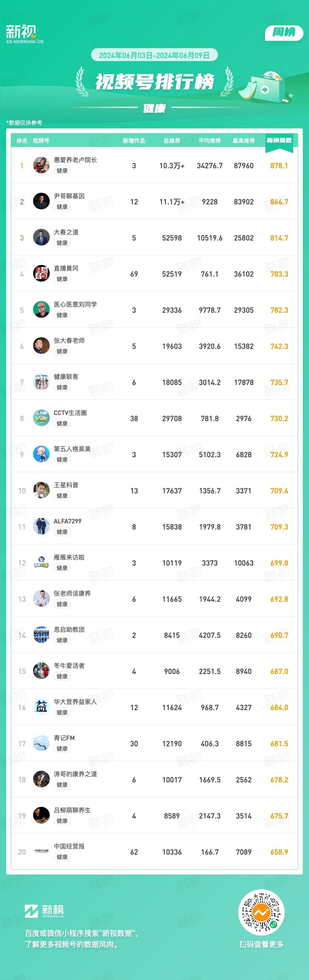Image resolution: width=309 pixels, height=980 pixels.
Task: Click the 华大营养益家人 logo icon
Action: point(41,707)
